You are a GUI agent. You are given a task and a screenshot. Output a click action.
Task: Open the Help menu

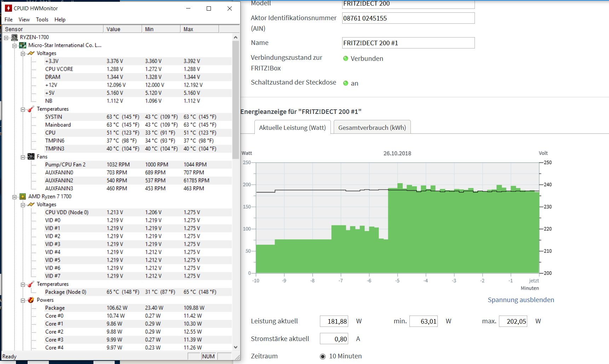pyautogui.click(x=60, y=19)
